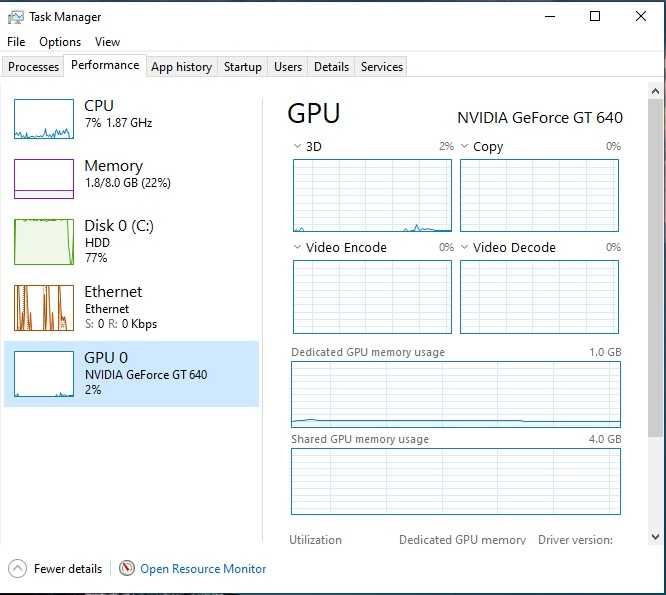Open the 3D graph dropdown
This screenshot has width=666, height=595.
point(298,147)
